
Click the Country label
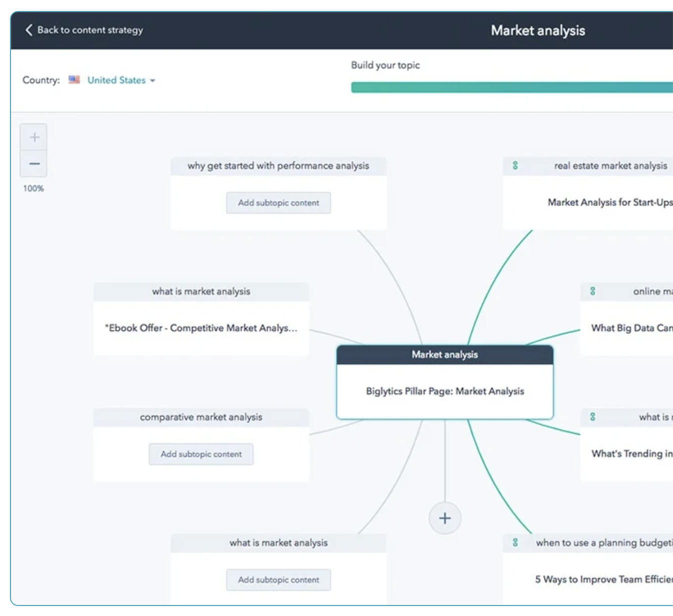(41, 80)
